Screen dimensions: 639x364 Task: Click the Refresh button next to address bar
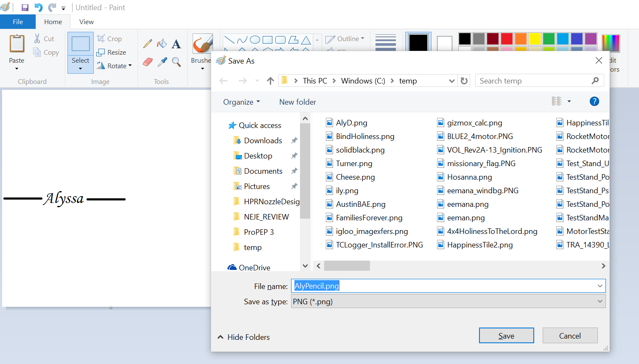[x=464, y=81]
